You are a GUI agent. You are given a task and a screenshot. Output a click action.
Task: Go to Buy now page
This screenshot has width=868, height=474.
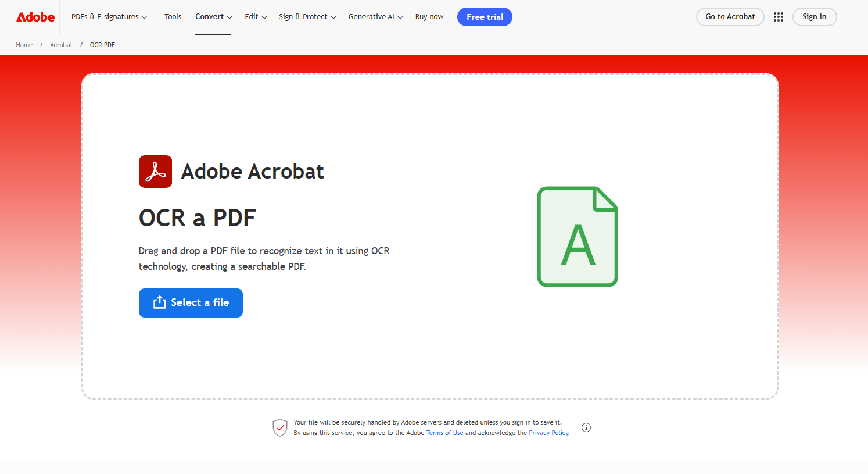coord(429,17)
